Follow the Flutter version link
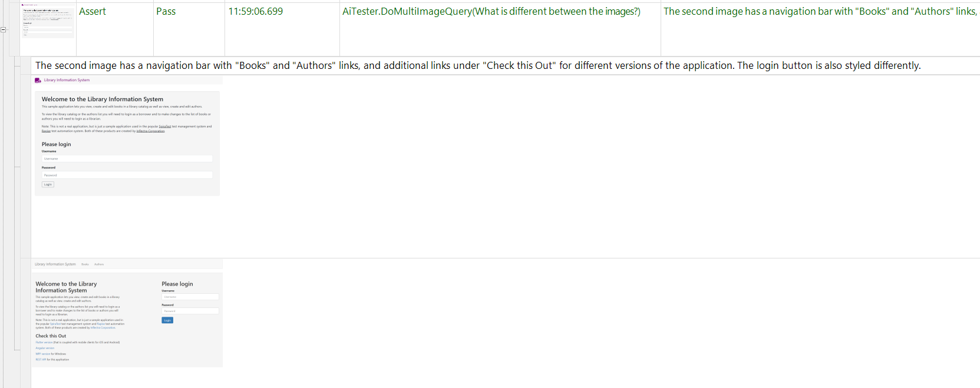This screenshot has width=980, height=388. (44, 342)
